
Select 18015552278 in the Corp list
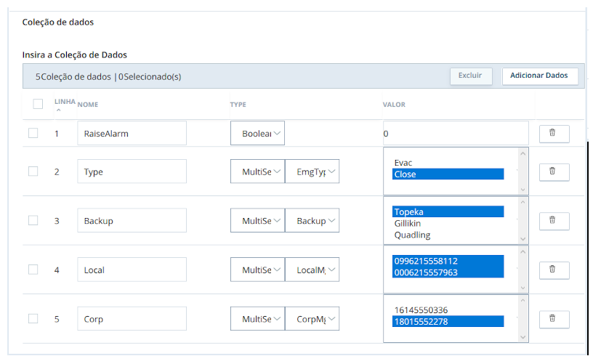448,322
